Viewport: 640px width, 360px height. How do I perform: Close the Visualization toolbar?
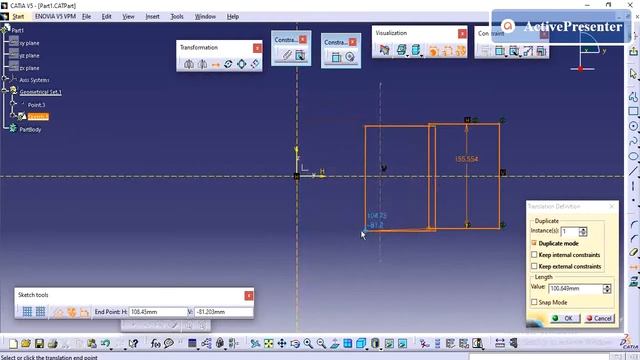(x=462, y=33)
